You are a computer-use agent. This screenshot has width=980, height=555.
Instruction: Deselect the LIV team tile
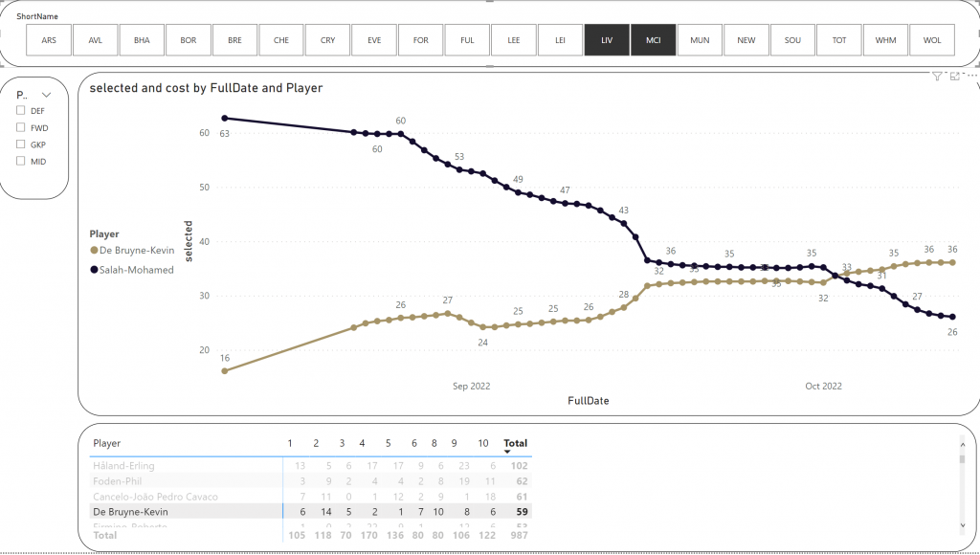click(607, 41)
